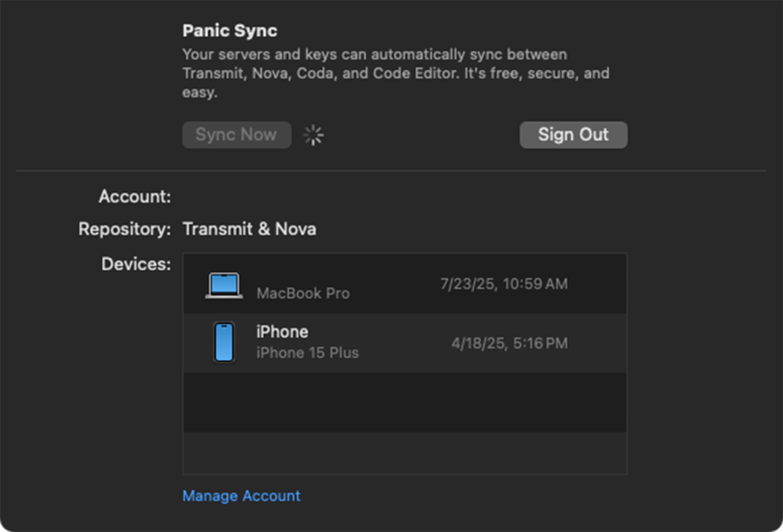The image size is (783, 532).
Task: Click the sync progress spinner
Action: [x=314, y=135]
